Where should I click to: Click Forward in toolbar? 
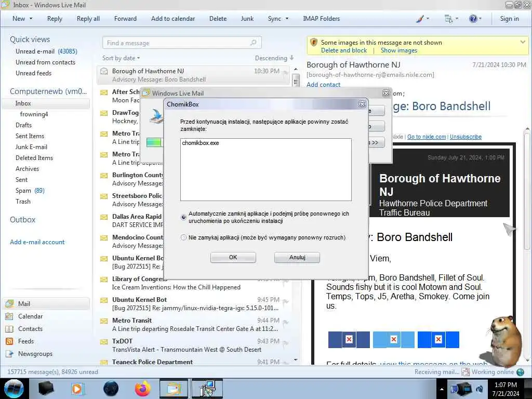(125, 19)
